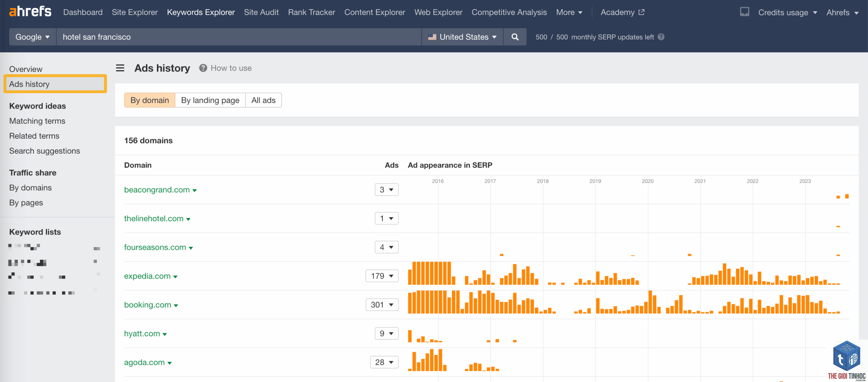This screenshot has height=382, width=868.
Task: Open Matching terms in sidebar
Action: coord(37,121)
